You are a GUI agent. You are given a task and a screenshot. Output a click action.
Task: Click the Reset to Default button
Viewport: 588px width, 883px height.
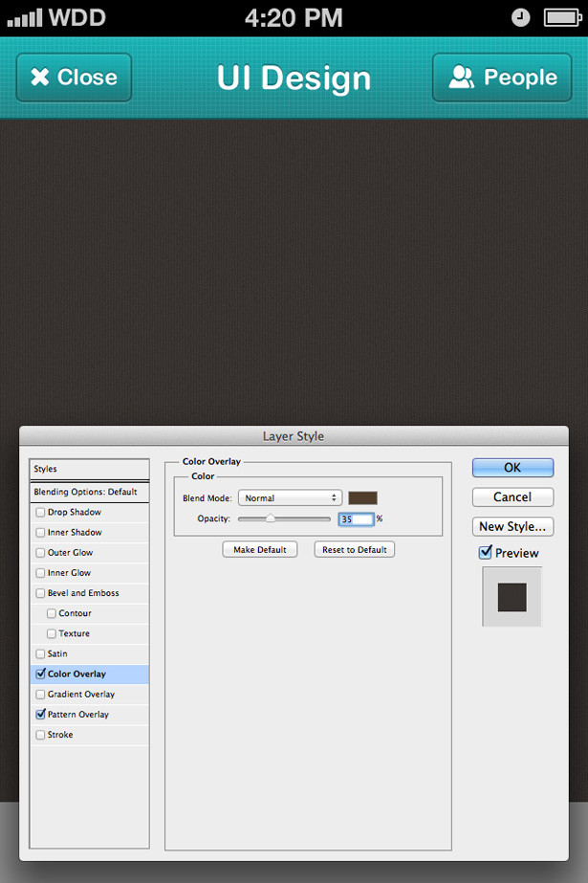tap(355, 549)
